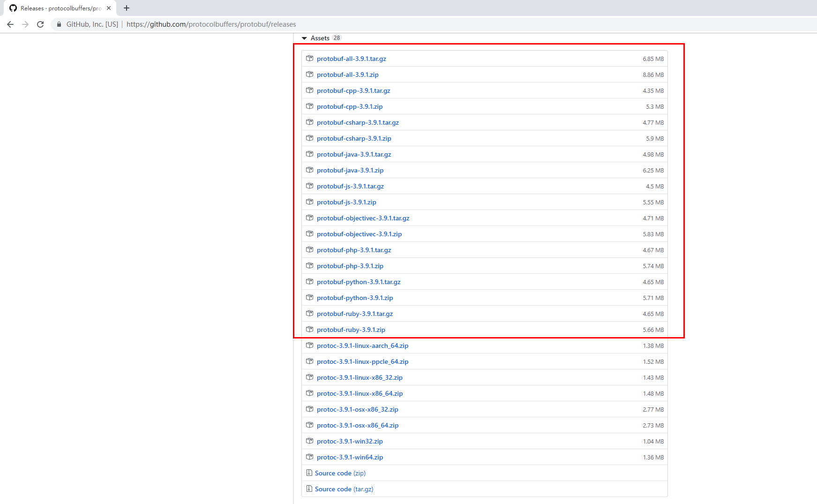Viewport: 817px width, 504px height.
Task: Download protobuf-python-3.9.1.zip
Action: coord(355,298)
